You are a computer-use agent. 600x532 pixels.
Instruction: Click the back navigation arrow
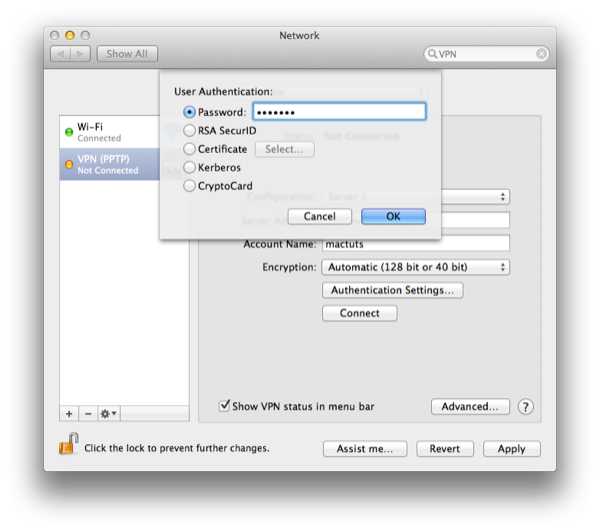coord(60,54)
